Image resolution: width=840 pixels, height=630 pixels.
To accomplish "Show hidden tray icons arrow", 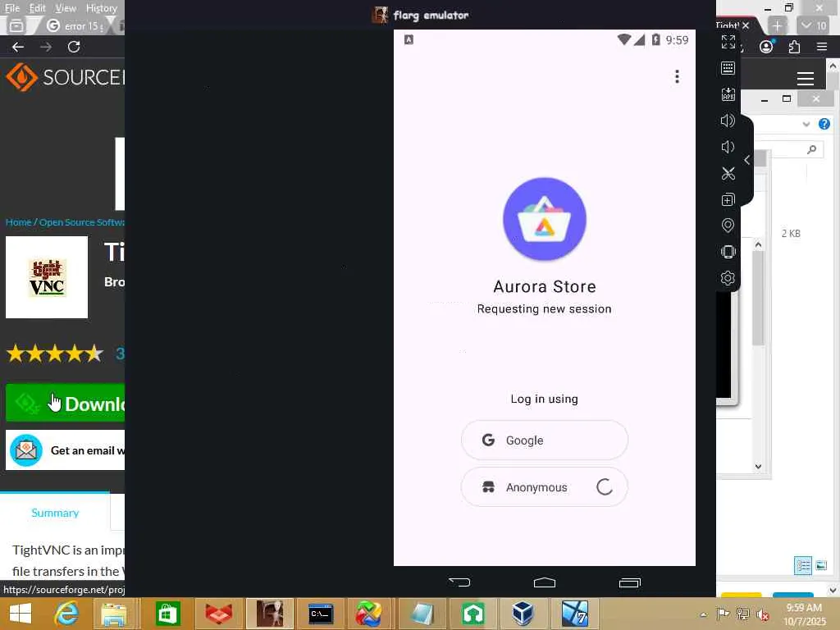I will (x=703, y=614).
